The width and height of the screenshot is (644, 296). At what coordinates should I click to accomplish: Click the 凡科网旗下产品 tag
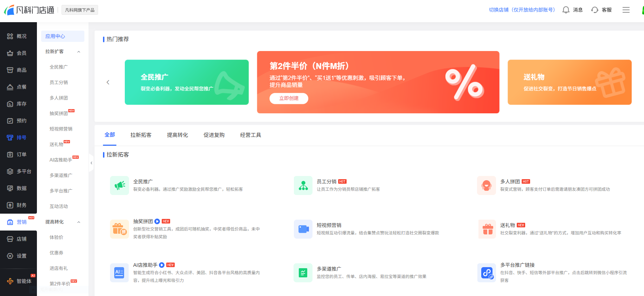pyautogui.click(x=80, y=10)
